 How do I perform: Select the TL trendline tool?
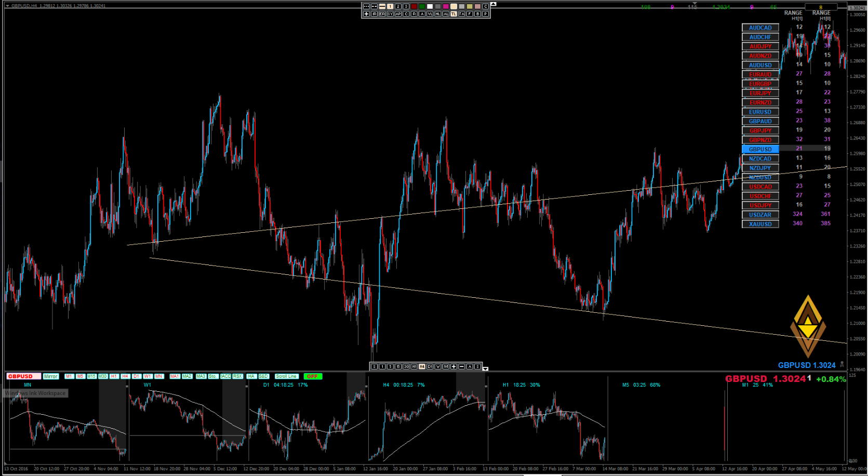click(x=453, y=14)
